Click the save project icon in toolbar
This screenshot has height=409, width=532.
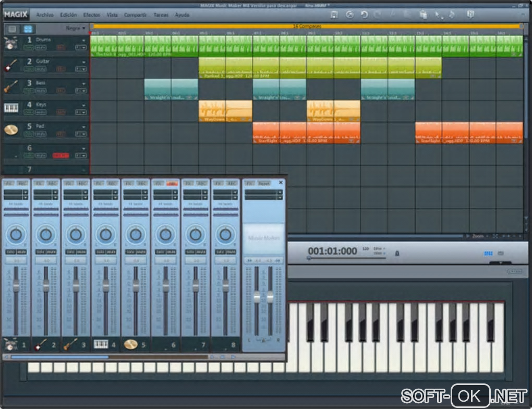pyautogui.click(x=334, y=15)
